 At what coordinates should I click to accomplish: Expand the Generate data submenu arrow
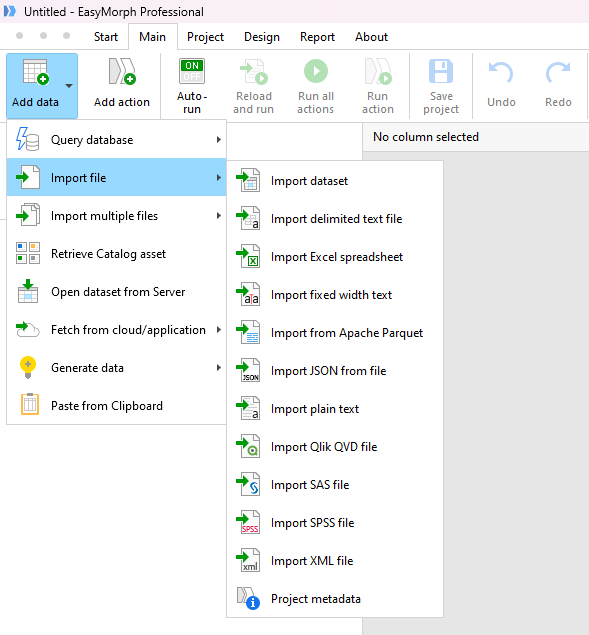[x=219, y=368]
